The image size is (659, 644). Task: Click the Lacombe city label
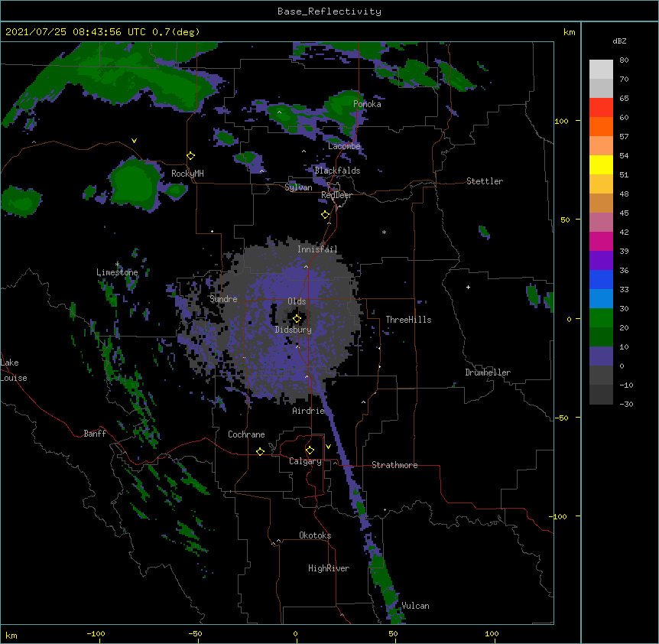344,146
